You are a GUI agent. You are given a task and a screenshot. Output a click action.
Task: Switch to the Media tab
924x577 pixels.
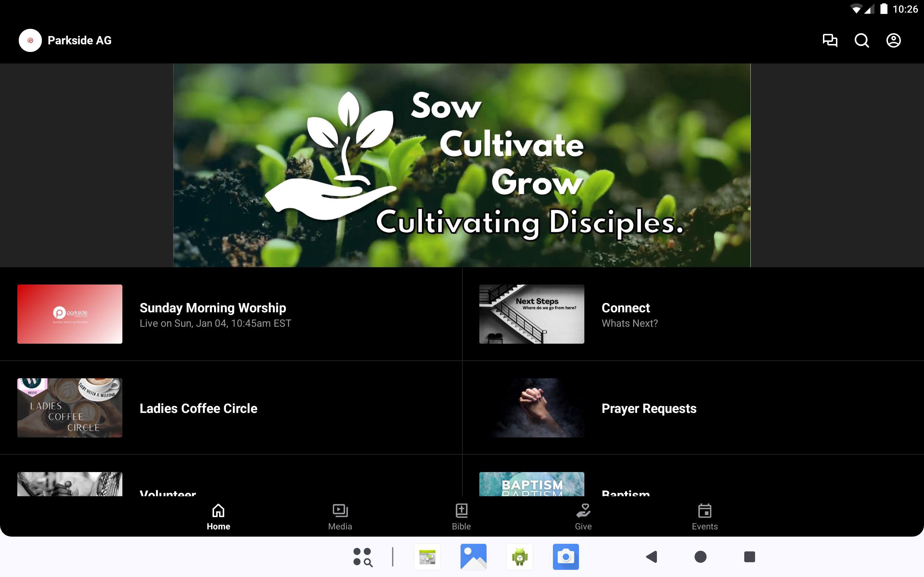(340, 517)
